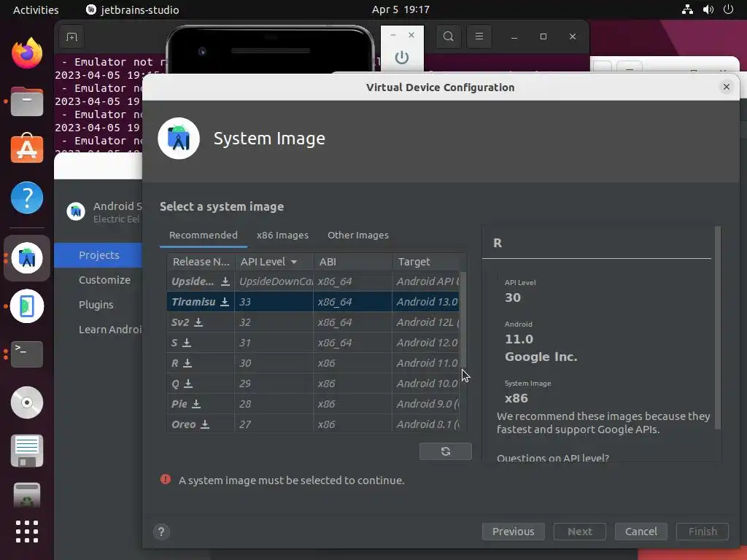747x560 pixels.
Task: Click the Release Name column header
Action: click(x=201, y=262)
